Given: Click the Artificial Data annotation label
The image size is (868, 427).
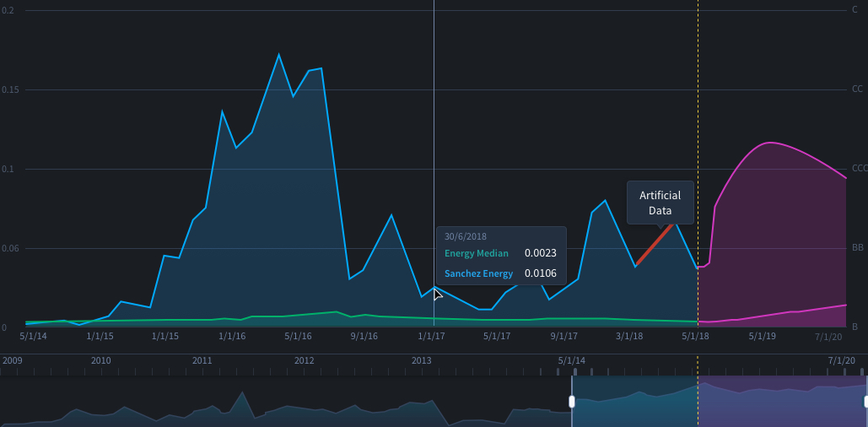Looking at the screenshot, I should [x=660, y=203].
